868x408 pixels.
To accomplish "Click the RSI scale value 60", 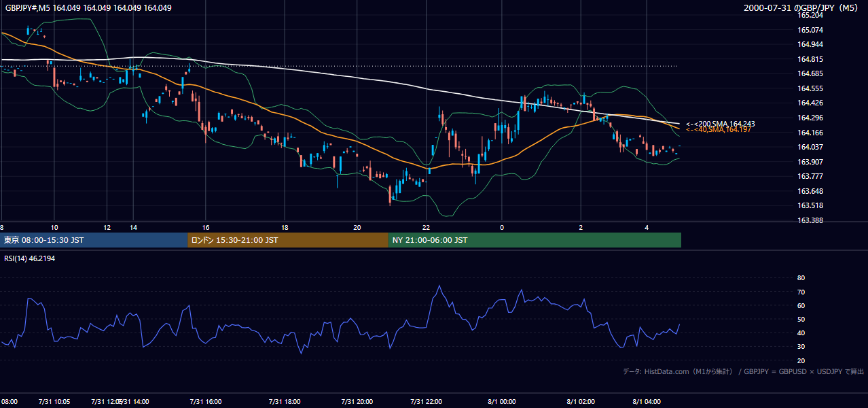I will [801, 305].
